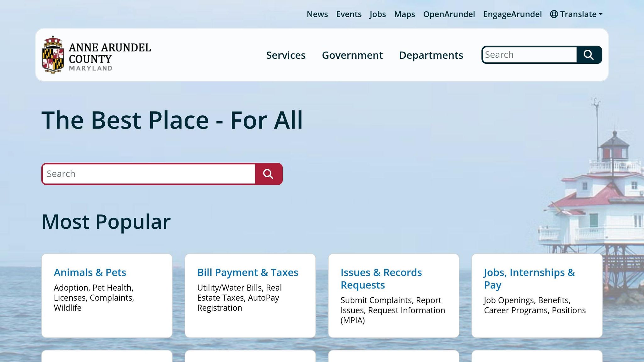Click the red hero search magnifier button
Screen dimensions: 644x362
tap(268, 174)
